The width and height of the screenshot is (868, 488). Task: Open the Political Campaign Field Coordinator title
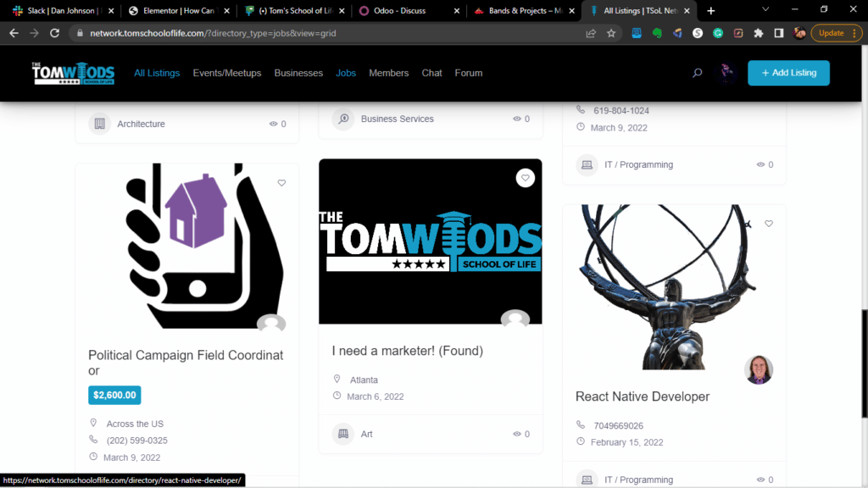click(x=186, y=363)
